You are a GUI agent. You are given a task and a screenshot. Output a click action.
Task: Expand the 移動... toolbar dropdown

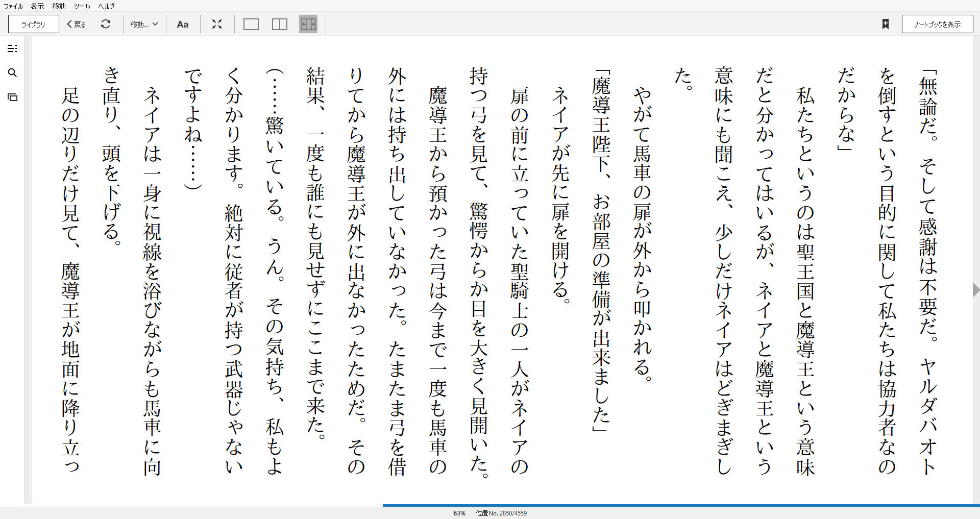click(x=144, y=24)
